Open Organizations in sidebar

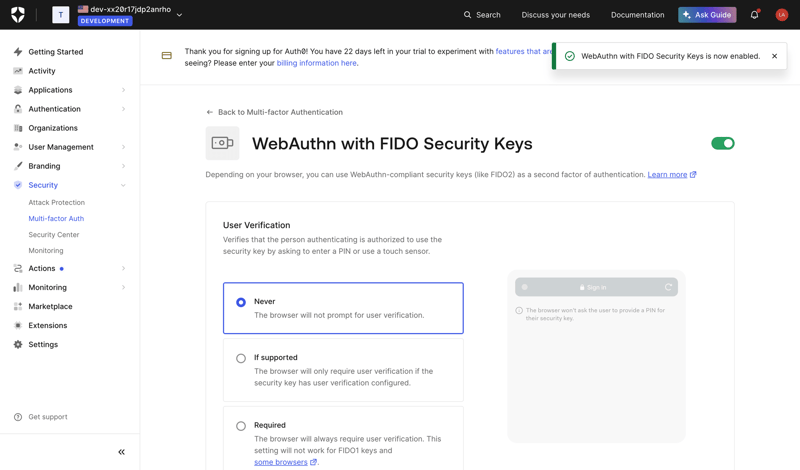[53, 128]
